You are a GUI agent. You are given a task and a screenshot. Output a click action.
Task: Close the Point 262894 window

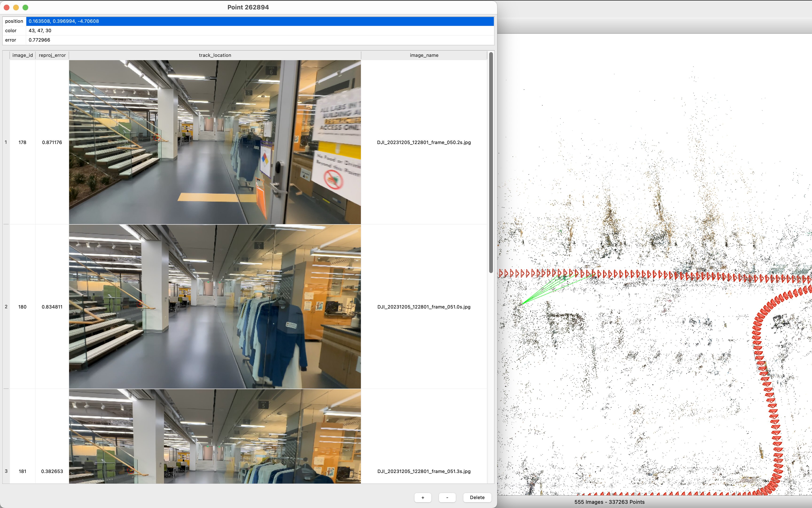click(x=6, y=7)
